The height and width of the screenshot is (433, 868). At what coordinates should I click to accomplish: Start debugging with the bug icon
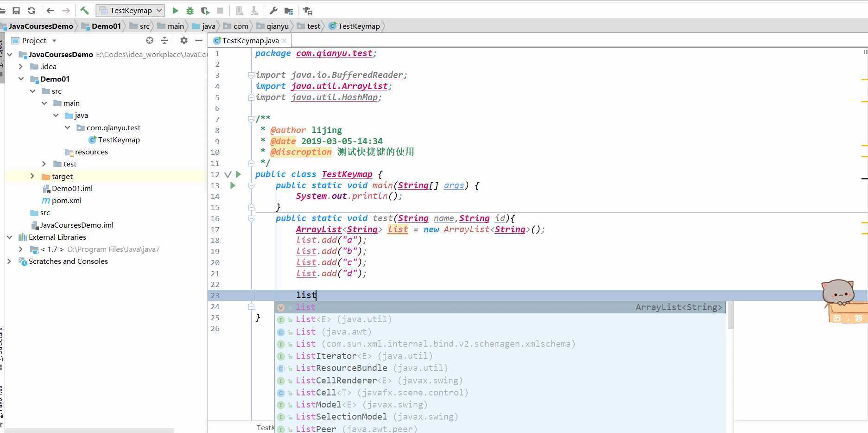[x=190, y=10]
